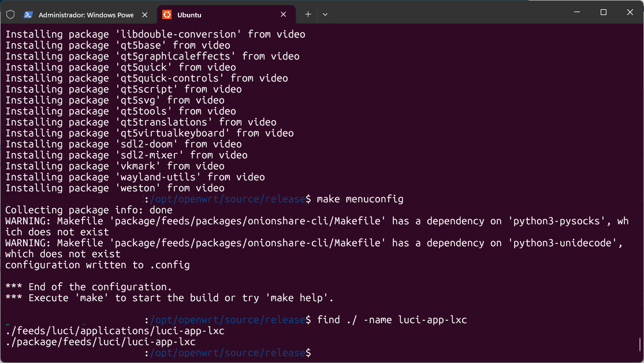Image resolution: width=644 pixels, height=363 pixels.
Task: Click the "Installing package 'weston'" line
Action: (115, 188)
